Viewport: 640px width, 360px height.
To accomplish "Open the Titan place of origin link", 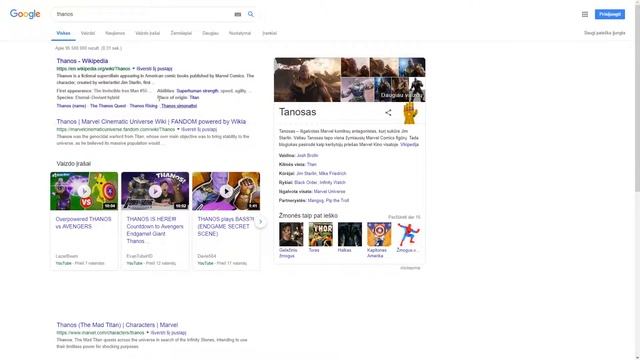I will click(194, 98).
